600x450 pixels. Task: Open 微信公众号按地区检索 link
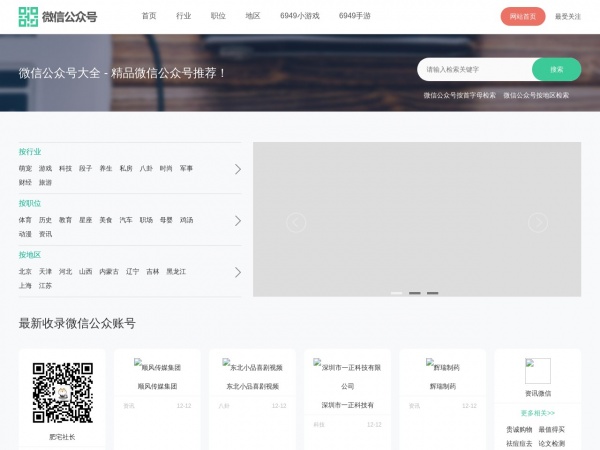coord(536,95)
